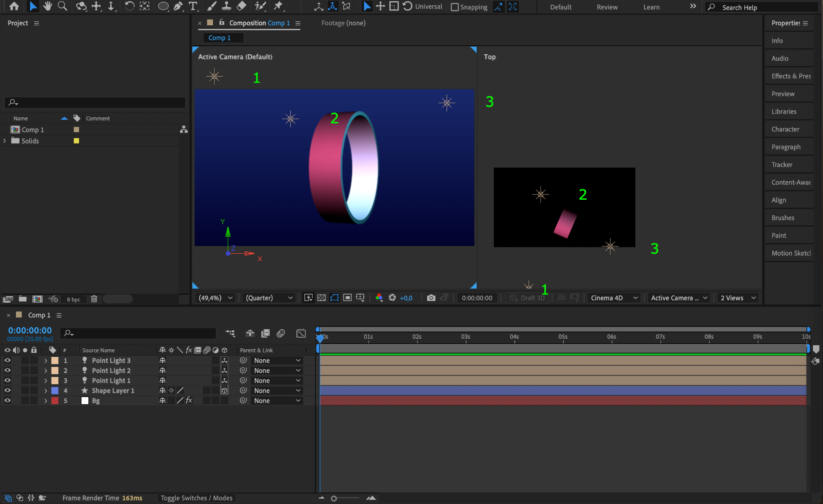Open the Cinema 4D renderer dropdown
This screenshot has width=823, height=504.
tap(614, 298)
